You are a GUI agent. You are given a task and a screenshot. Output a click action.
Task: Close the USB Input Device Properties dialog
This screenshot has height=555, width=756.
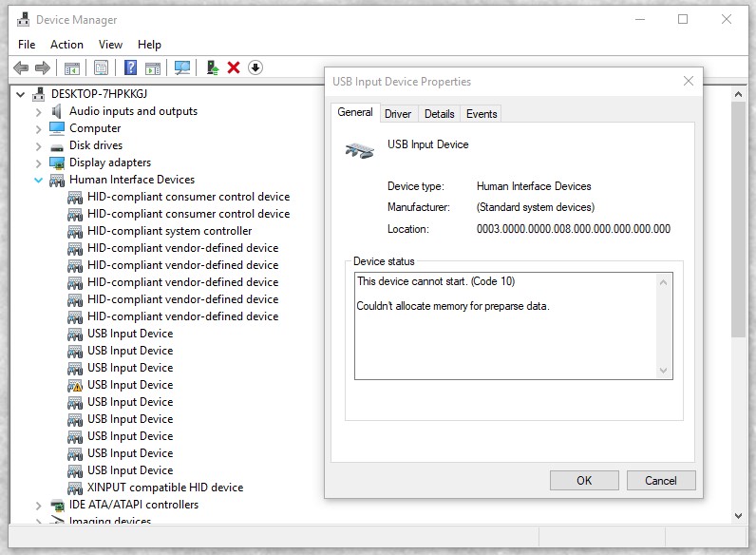[688, 81]
